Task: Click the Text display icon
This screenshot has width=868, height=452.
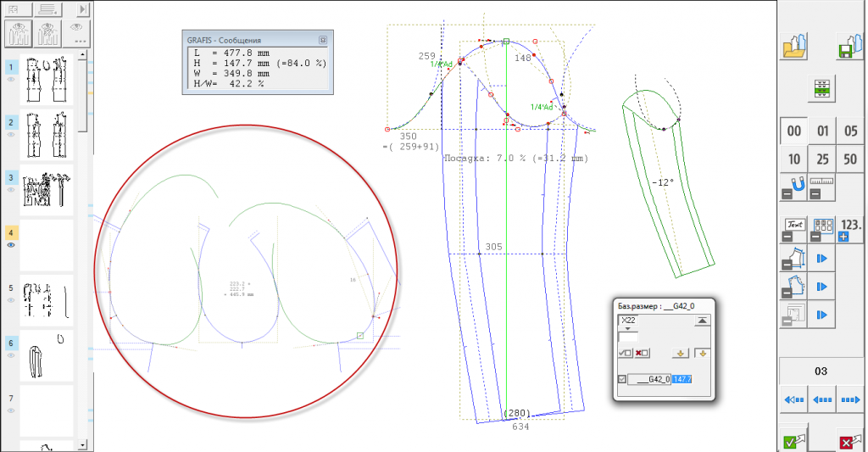Action: pyautogui.click(x=794, y=225)
